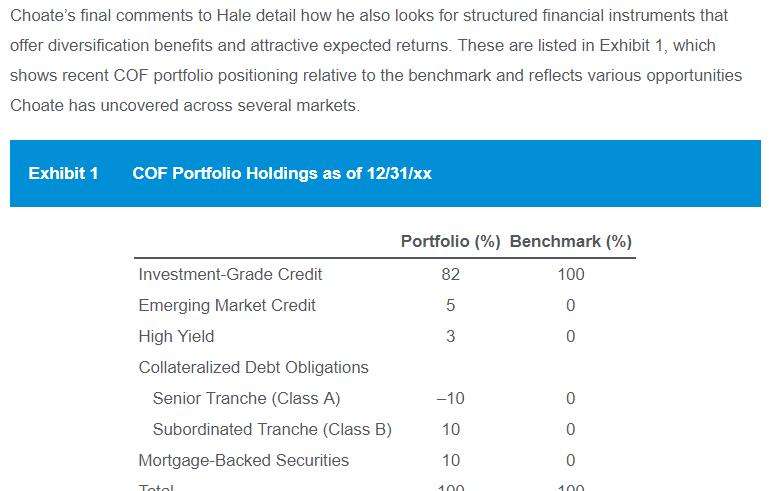769x491 pixels.
Task: Click the "Emerging Market Credit" row label
Action: click(227, 305)
